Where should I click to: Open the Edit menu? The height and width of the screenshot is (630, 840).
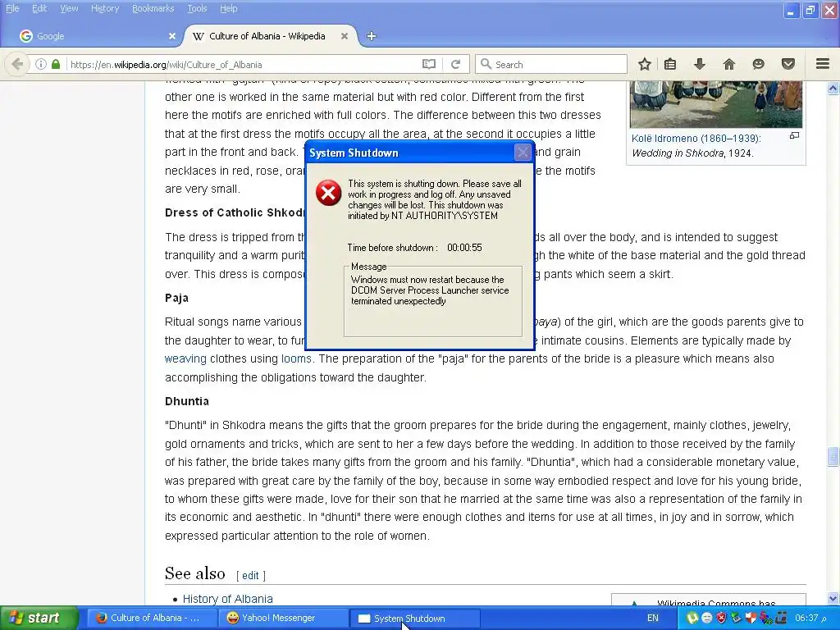coord(39,8)
